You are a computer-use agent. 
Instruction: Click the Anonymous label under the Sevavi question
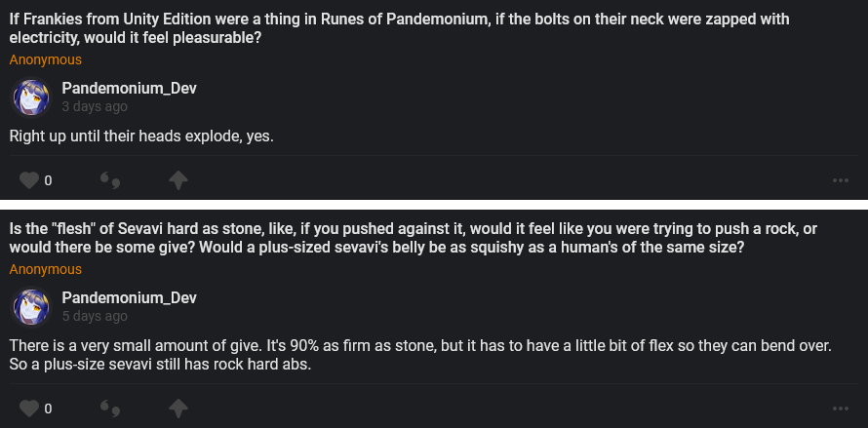click(x=45, y=269)
